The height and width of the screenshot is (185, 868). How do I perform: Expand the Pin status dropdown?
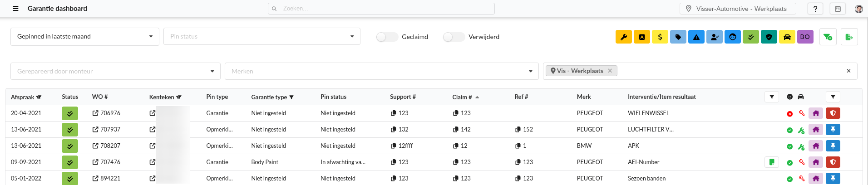tap(261, 36)
